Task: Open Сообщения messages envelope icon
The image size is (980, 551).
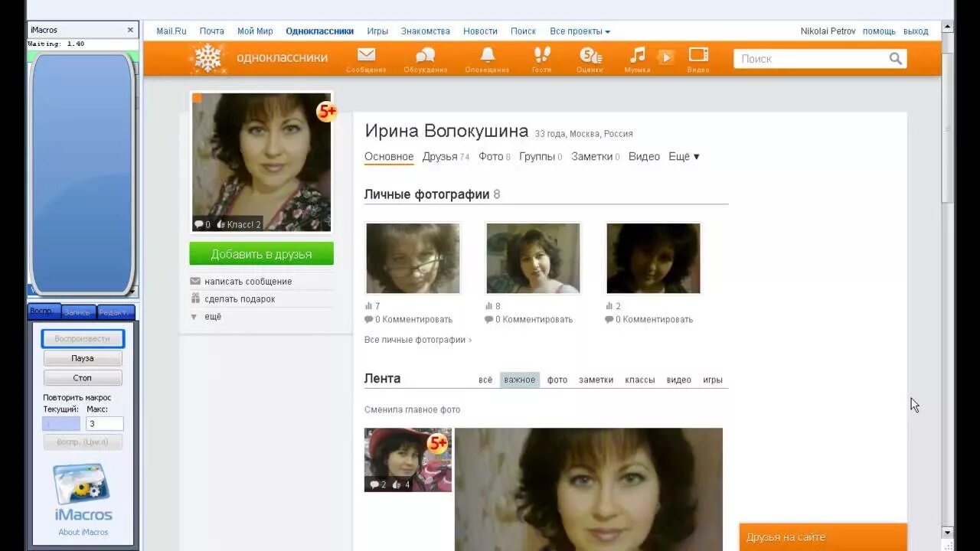Action: click(x=366, y=55)
